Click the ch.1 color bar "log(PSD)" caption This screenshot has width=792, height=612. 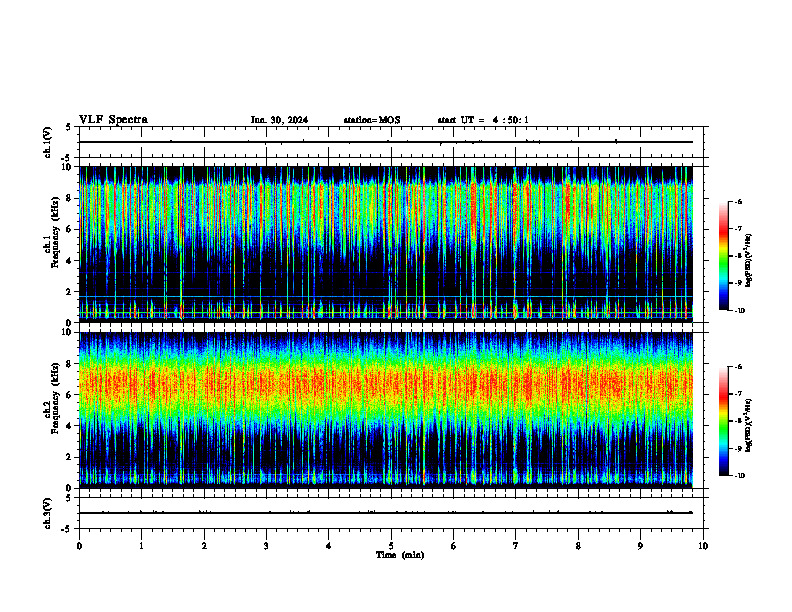pos(748,260)
